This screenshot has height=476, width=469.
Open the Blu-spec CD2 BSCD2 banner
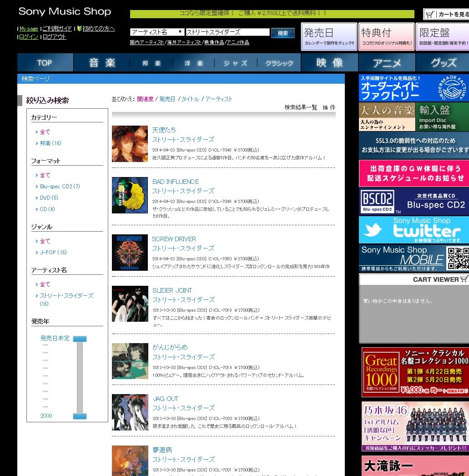point(414,202)
